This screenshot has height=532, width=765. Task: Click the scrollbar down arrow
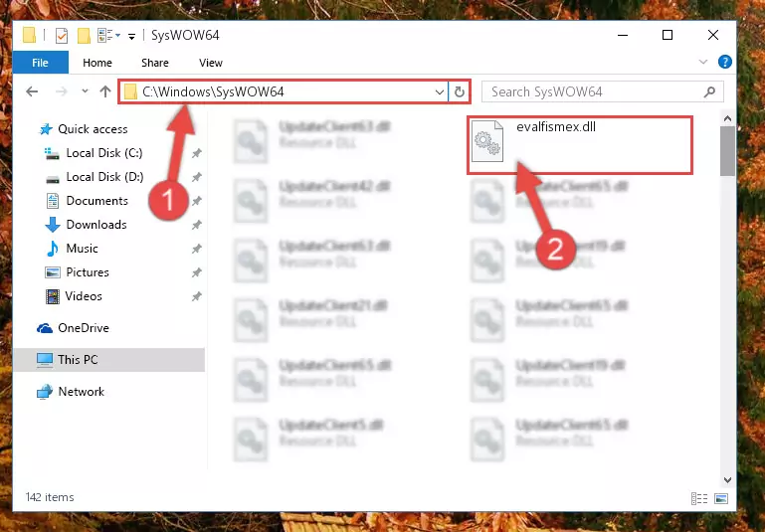click(727, 480)
